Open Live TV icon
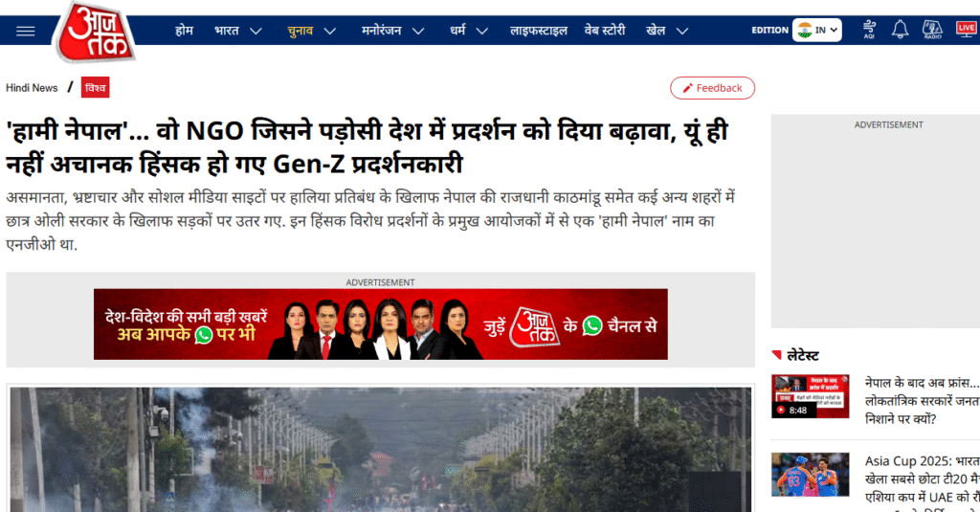The image size is (980, 512). coord(966,30)
